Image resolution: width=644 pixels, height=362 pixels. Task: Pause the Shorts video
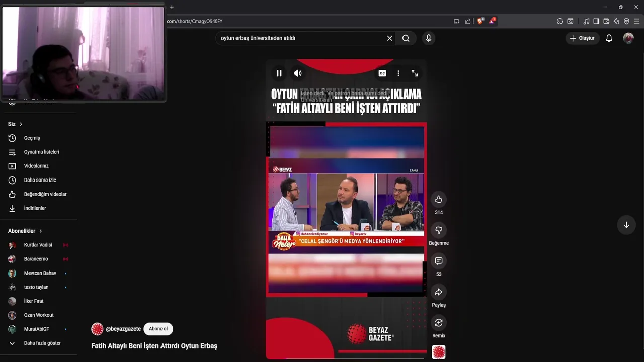click(x=279, y=73)
